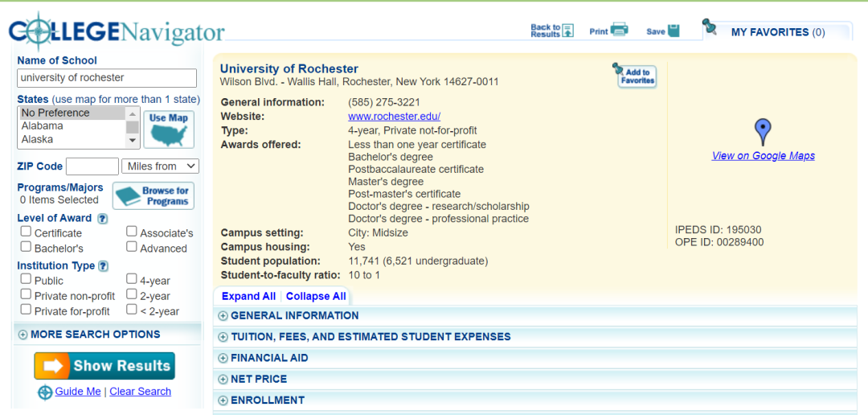Click the OPE ID: 00289400 text
The image size is (868, 415).
719,243
